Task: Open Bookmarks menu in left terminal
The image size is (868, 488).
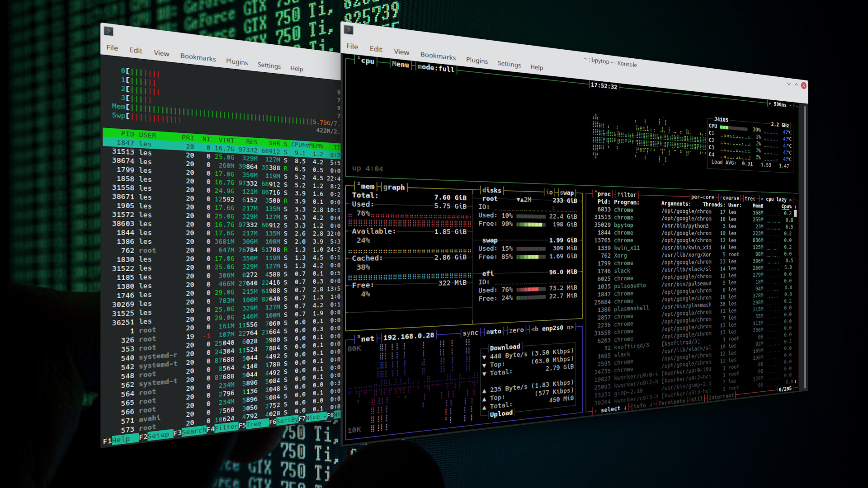Action: [x=198, y=58]
